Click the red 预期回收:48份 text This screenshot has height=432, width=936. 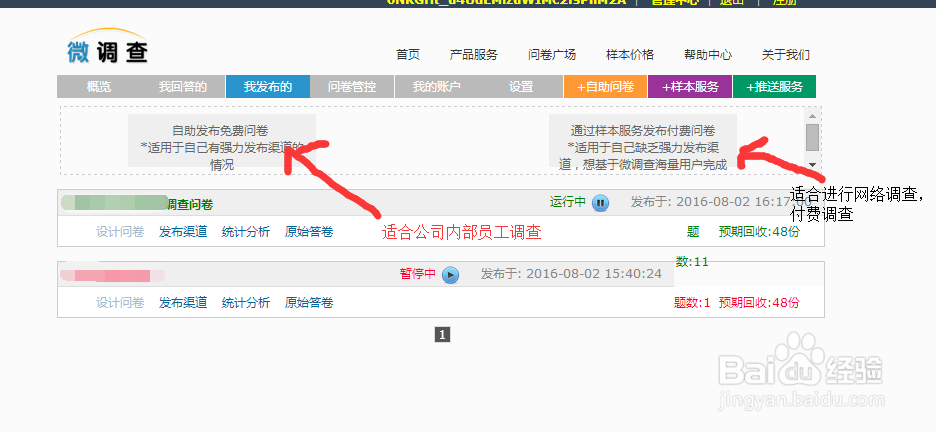[x=759, y=303]
